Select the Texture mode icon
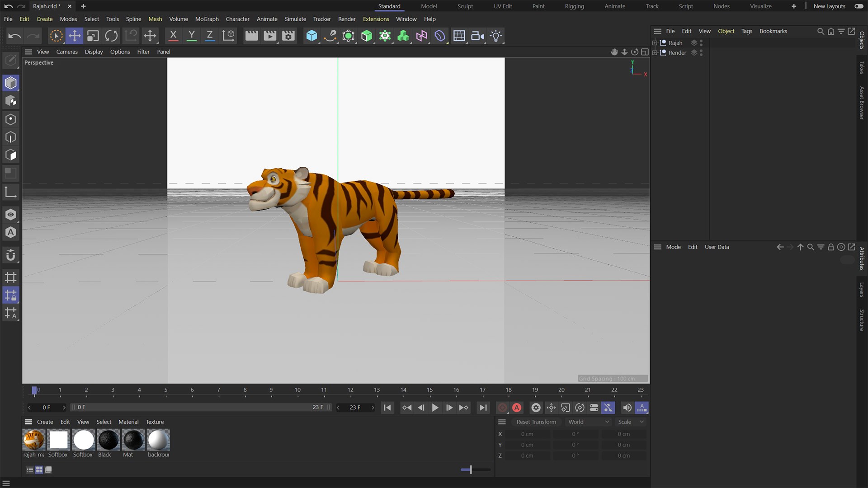The image size is (868, 488). click(11, 101)
